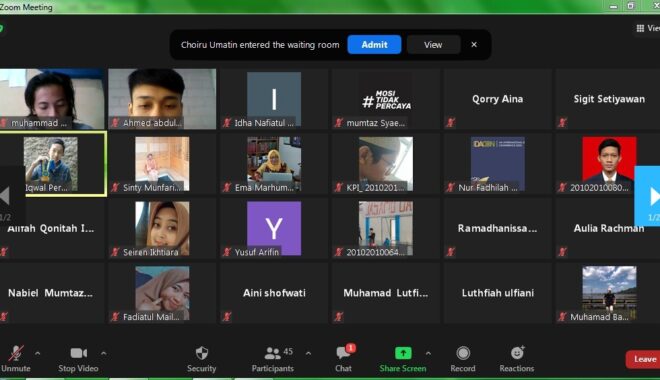
Task: Click muted mic icon on Qorry Aina tile
Action: [451, 123]
